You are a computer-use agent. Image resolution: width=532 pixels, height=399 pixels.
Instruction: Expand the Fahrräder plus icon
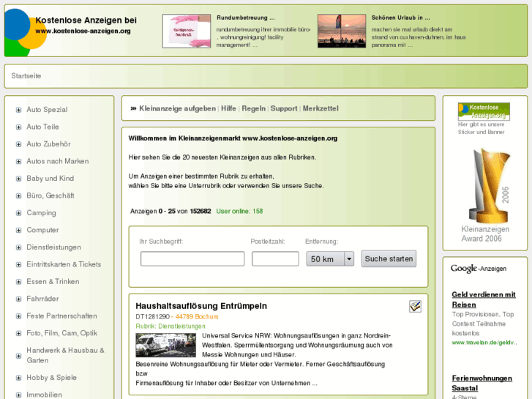pos(19,299)
